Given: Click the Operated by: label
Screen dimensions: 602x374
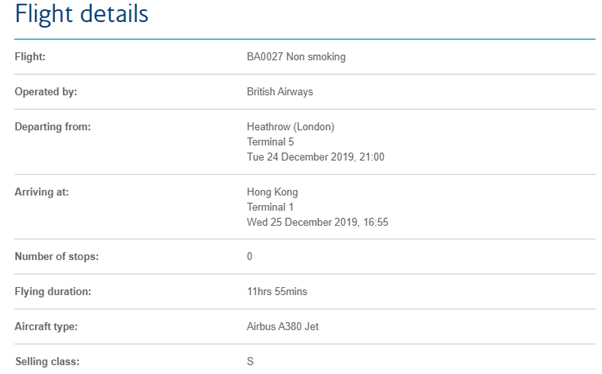Looking at the screenshot, I should [46, 92].
